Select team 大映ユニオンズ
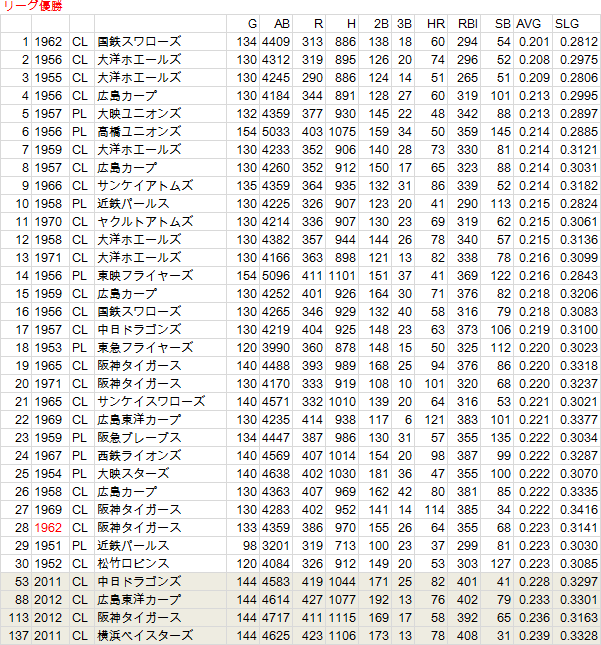 coord(139,114)
